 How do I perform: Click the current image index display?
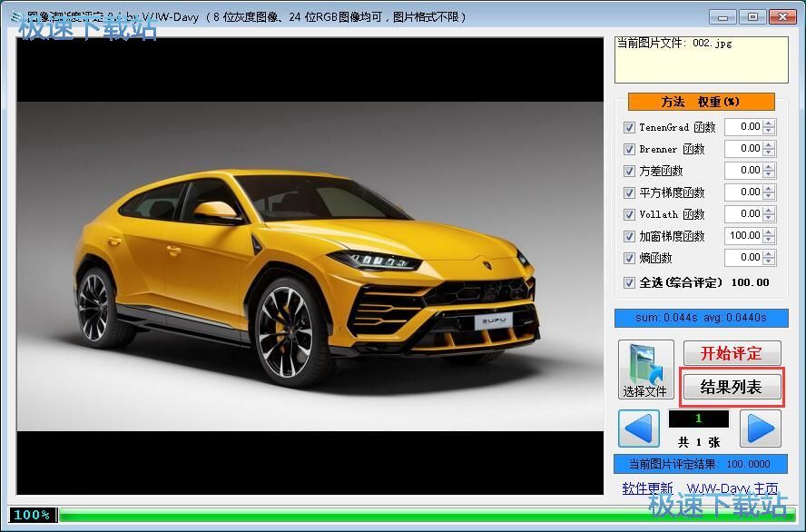699,419
